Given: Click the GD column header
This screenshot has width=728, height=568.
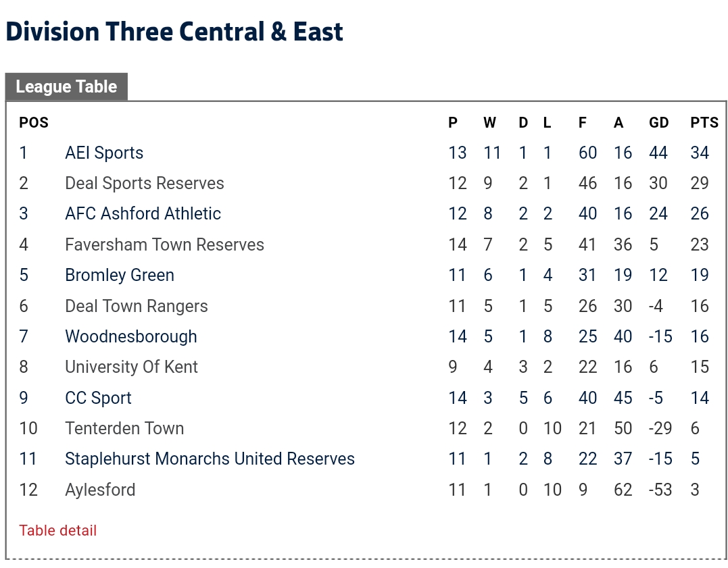Looking at the screenshot, I should click(x=658, y=123).
